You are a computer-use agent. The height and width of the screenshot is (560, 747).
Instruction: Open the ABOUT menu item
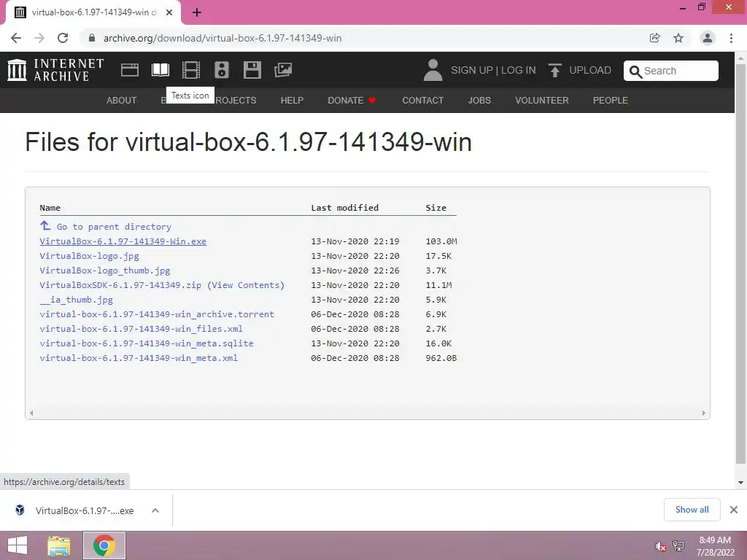[x=122, y=101]
